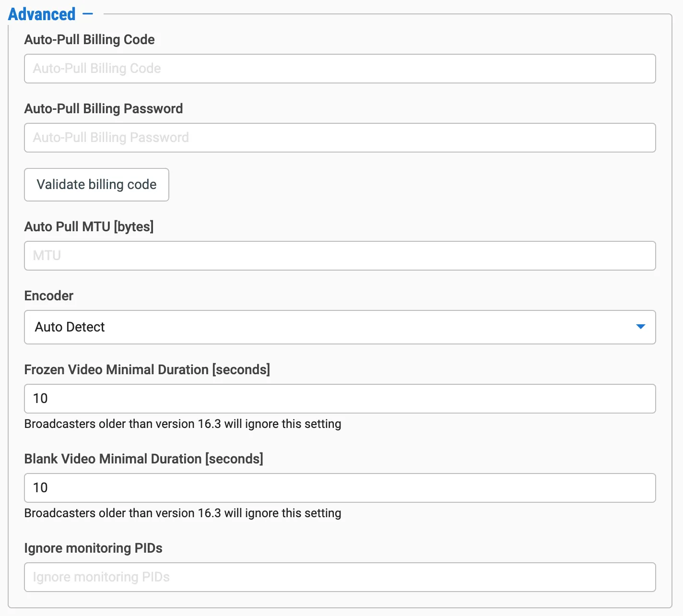Click Validate billing code button
The width and height of the screenshot is (683, 616).
(x=96, y=185)
